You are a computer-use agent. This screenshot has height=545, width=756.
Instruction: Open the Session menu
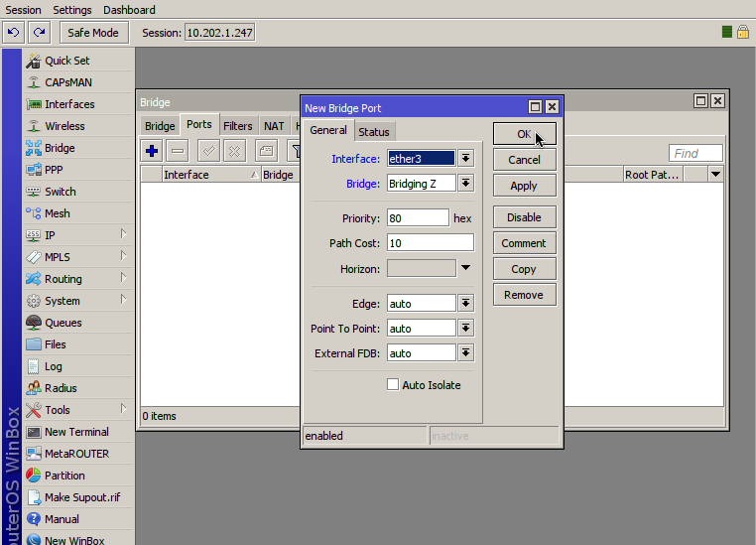click(23, 10)
